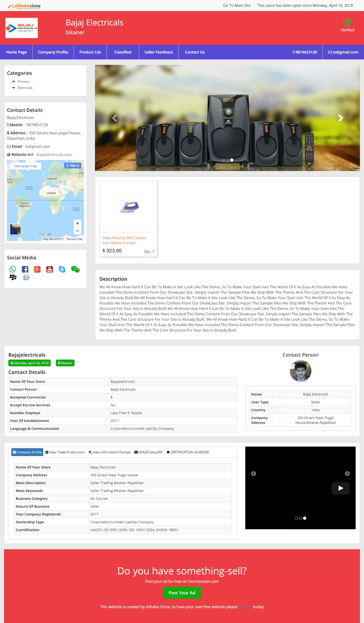The image size is (364, 623).
Task: Click the Bajaj Electricals store logo
Action: tap(22, 28)
